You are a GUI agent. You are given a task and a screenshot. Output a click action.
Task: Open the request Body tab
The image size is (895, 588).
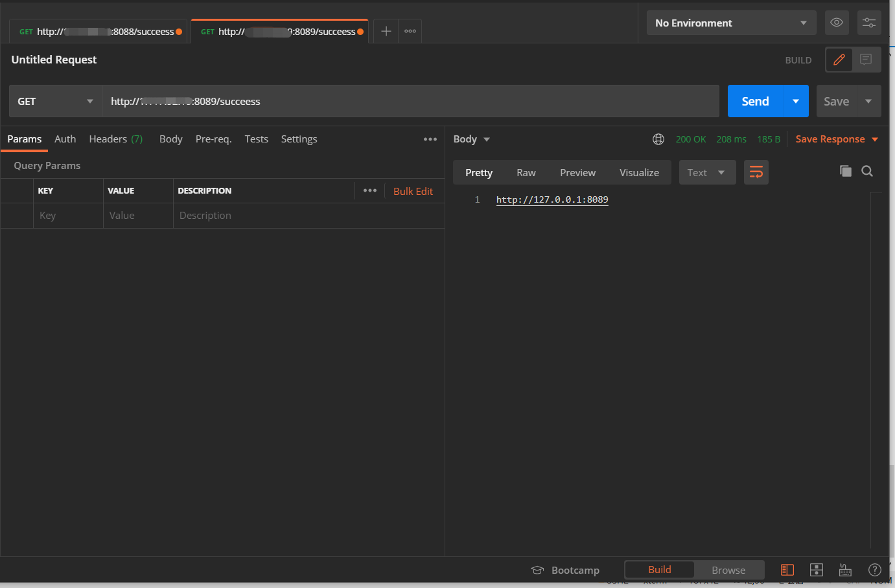click(171, 139)
